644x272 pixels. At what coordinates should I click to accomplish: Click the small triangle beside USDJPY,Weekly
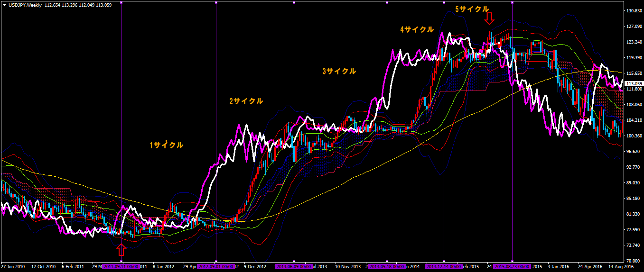[4, 5]
